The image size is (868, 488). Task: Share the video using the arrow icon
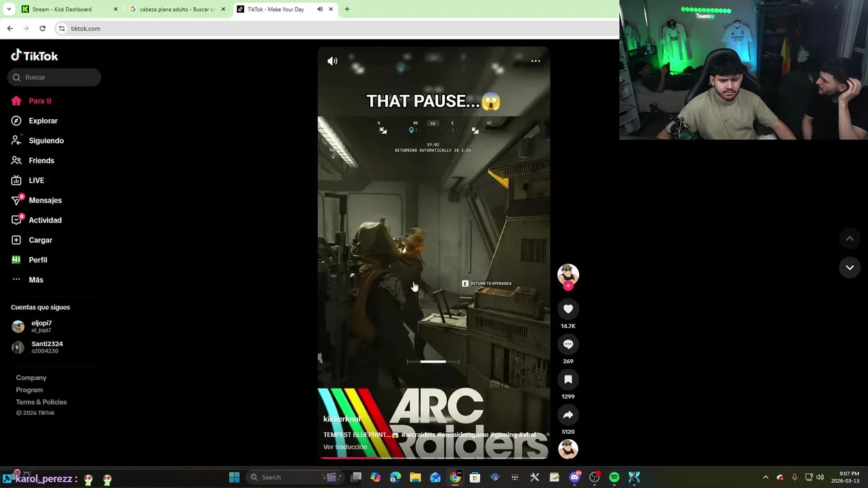click(568, 415)
